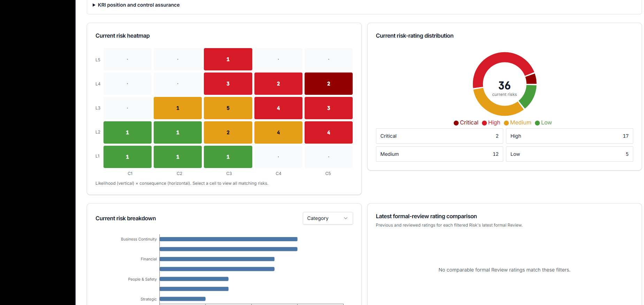This screenshot has height=305, width=644.
Task: Open the Category breakdown dropdown
Action: click(328, 218)
